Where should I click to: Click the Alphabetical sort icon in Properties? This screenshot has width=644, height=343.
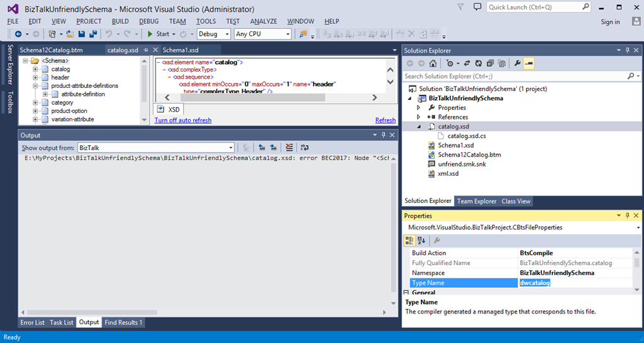[421, 241]
